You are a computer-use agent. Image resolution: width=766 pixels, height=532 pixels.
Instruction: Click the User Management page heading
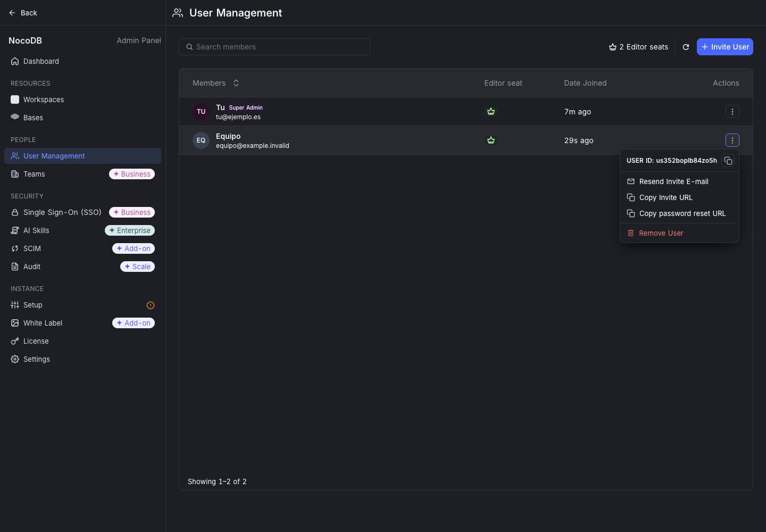click(236, 13)
